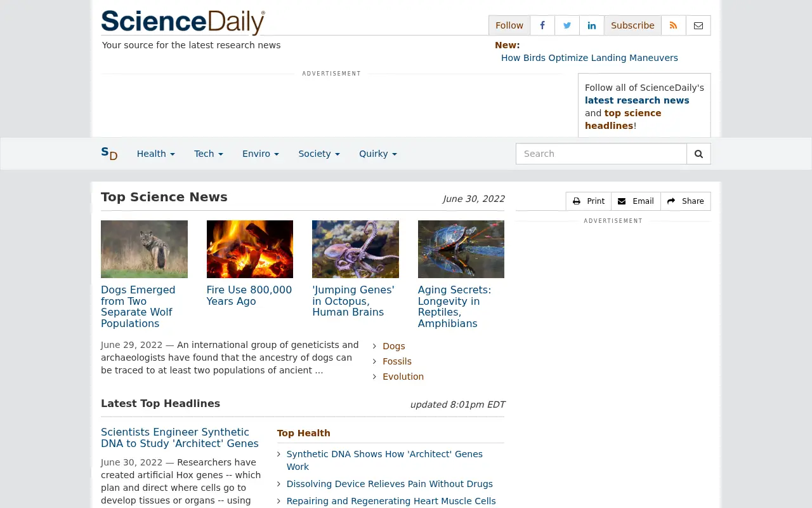Viewport: 812px width, 508px height.
Task: Open 'Jumping Genes' in Octopus headline
Action: (x=353, y=301)
